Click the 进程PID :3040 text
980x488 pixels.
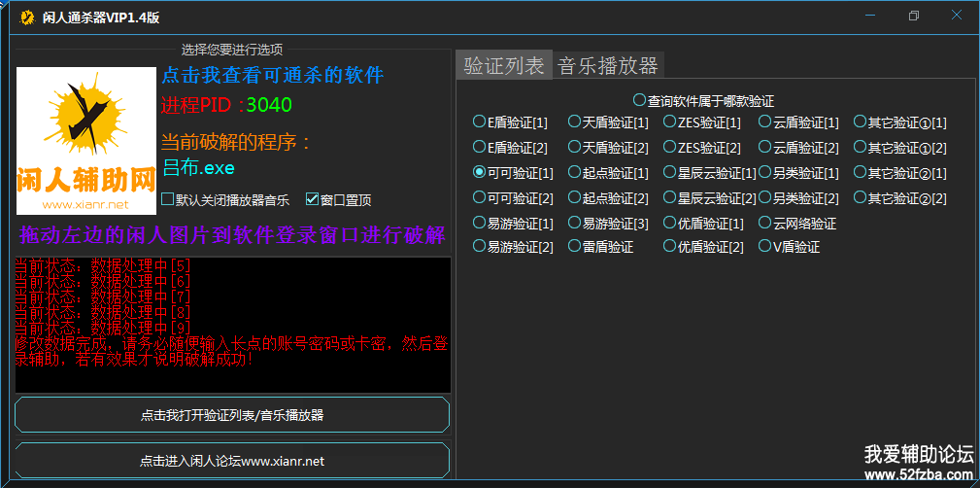point(227,105)
